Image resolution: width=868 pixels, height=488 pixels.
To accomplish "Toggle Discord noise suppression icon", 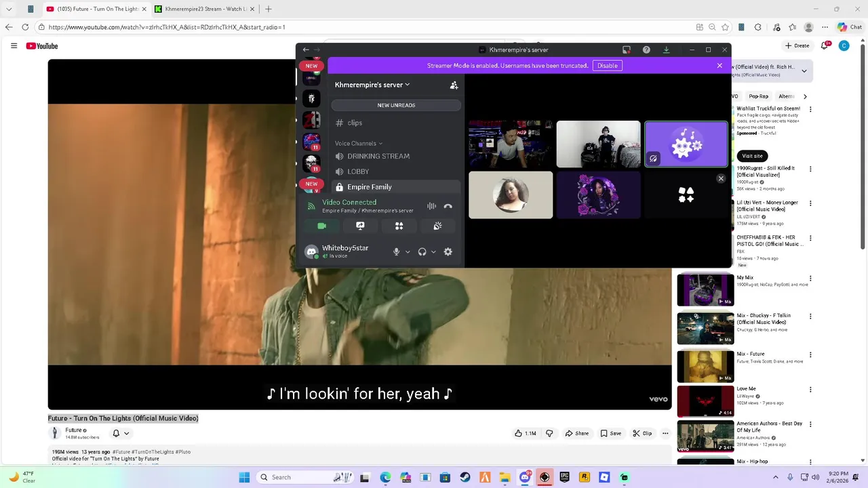I will [431, 206].
